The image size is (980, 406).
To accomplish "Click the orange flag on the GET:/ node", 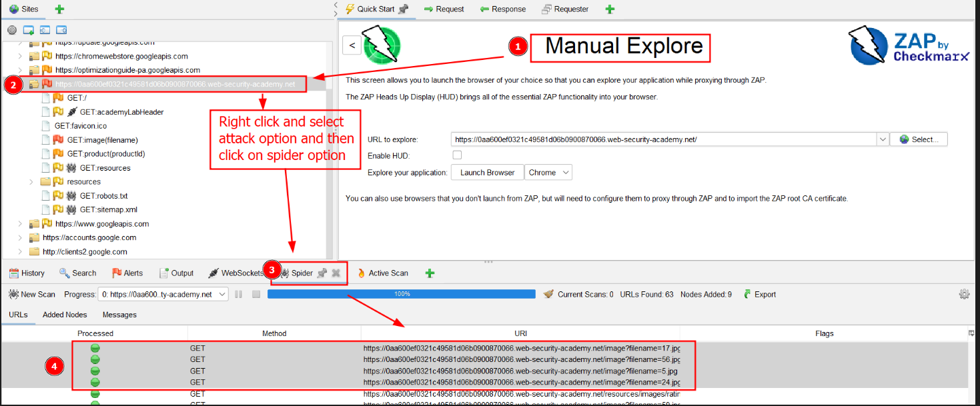I will pyautogui.click(x=59, y=98).
